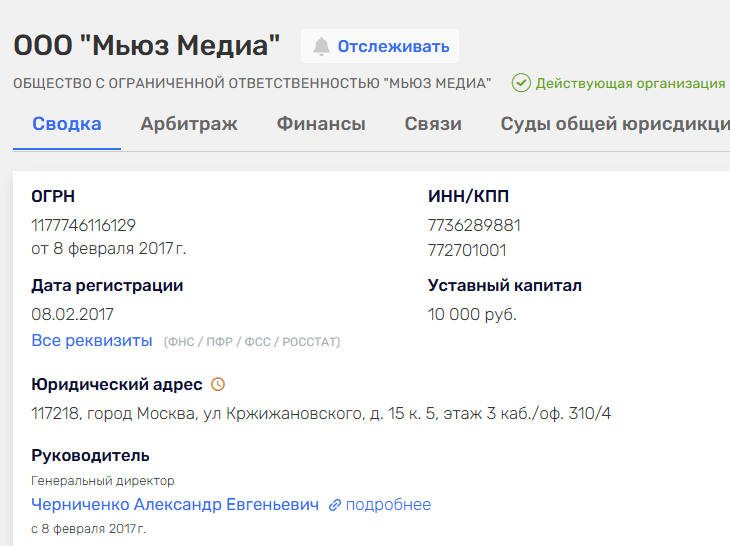Click the text с 8 февраля 2017 г.
Screen dimensions: 730x546
click(88, 529)
